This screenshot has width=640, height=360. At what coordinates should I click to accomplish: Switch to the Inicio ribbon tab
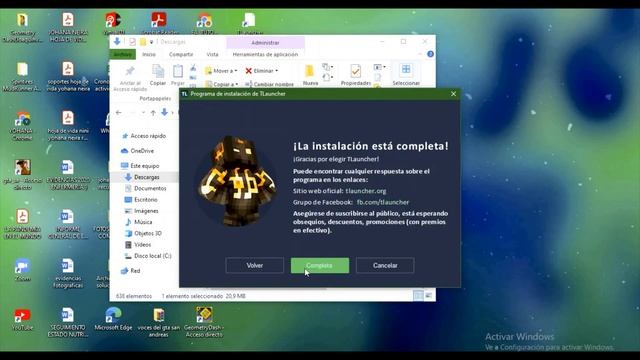click(x=149, y=54)
